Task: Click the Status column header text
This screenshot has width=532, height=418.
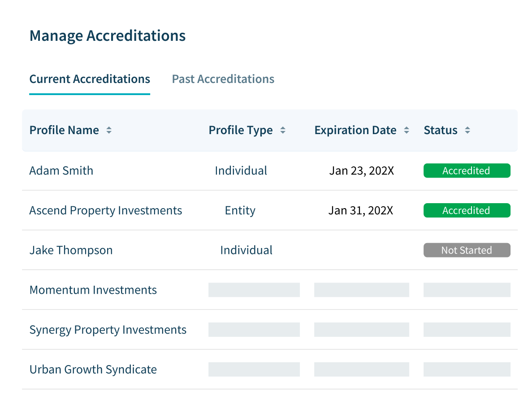Action: pyautogui.click(x=441, y=130)
